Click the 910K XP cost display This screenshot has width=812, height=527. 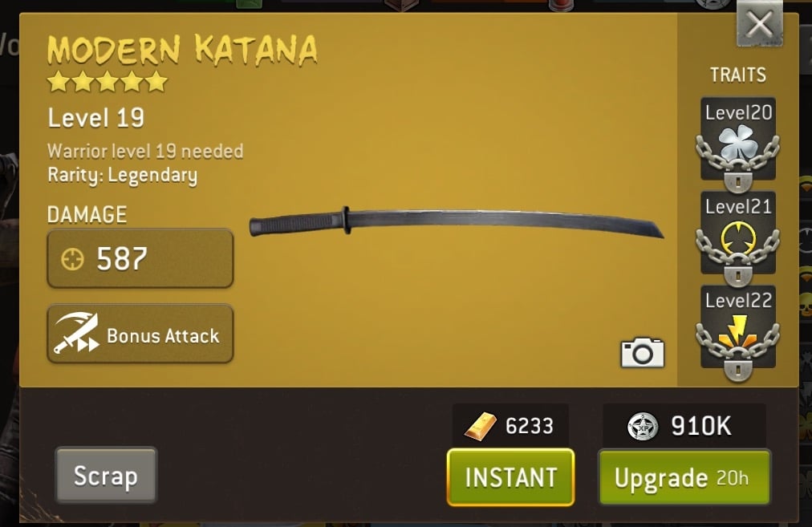[x=684, y=426]
